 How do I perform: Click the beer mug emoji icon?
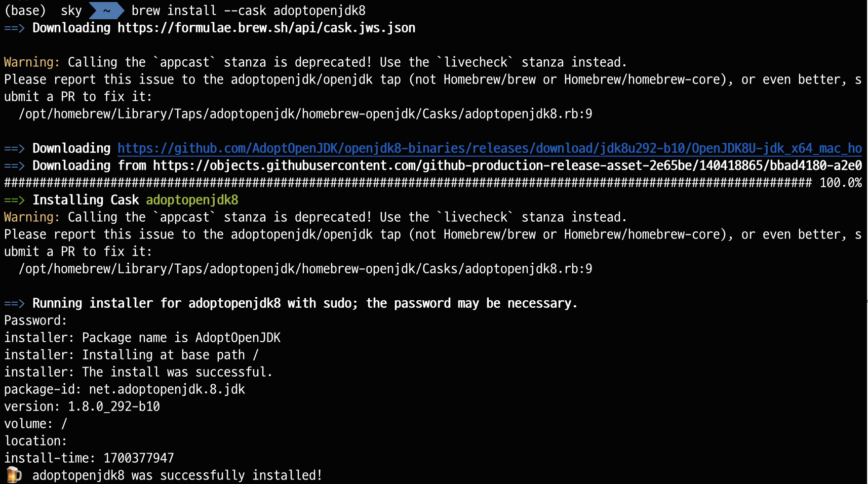coord(14,475)
